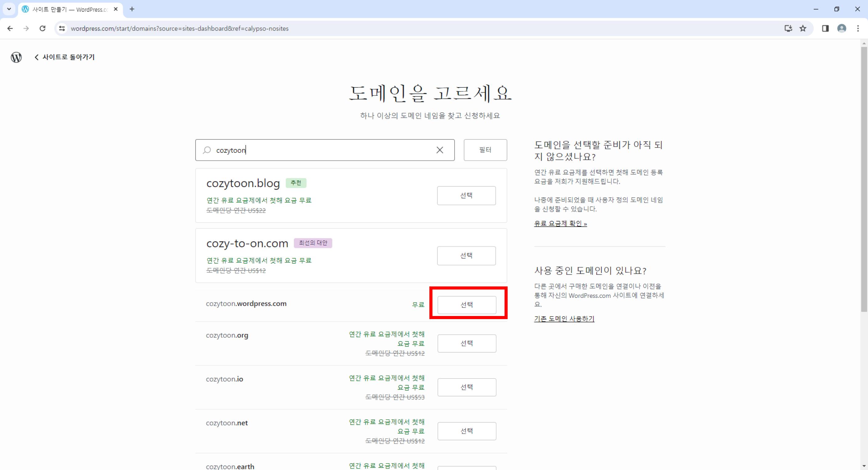Open the tab search dropdown arrow
This screenshot has height=470, width=868.
9,9
